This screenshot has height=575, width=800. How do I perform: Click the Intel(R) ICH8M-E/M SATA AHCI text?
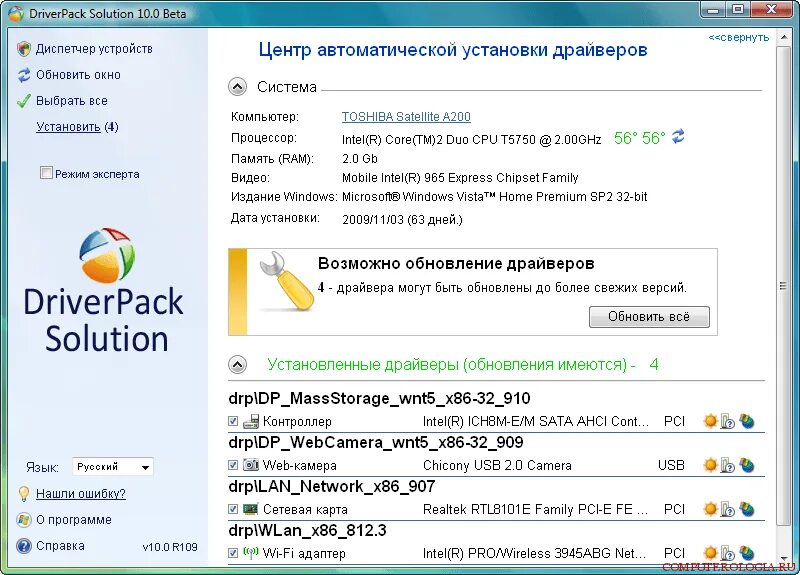click(536, 421)
